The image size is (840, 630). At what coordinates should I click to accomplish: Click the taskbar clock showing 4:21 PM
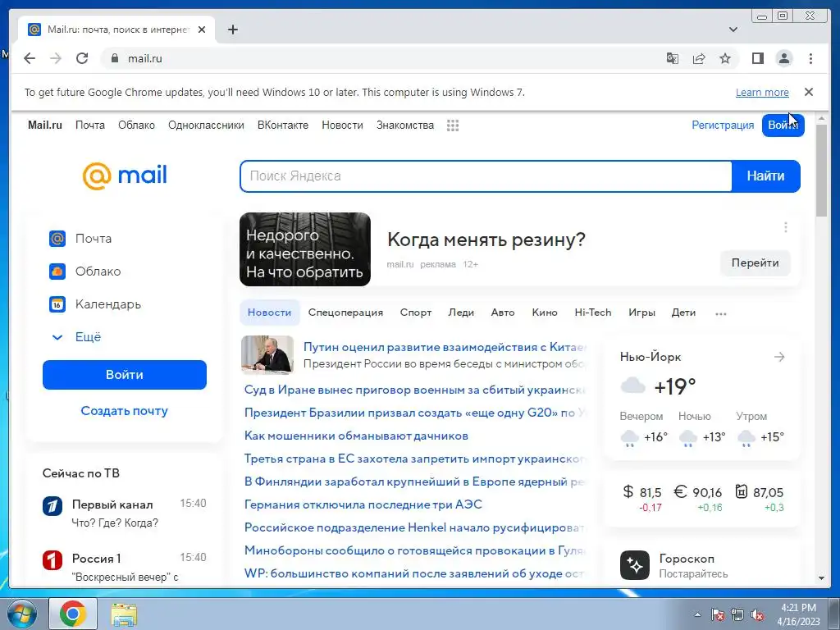point(798,614)
